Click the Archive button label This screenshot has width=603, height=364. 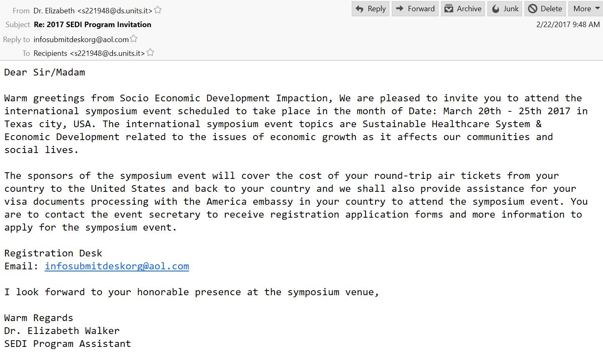(x=469, y=9)
